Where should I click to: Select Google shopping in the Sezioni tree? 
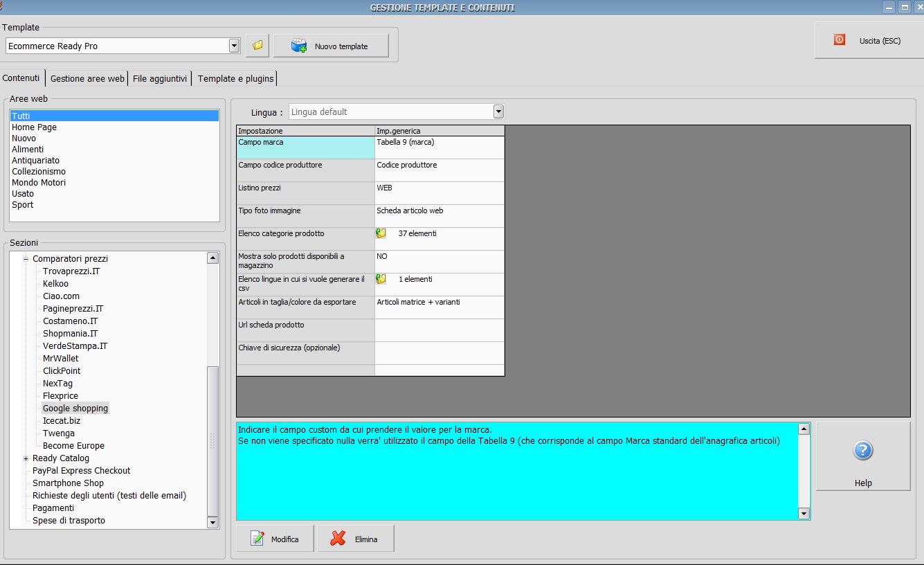[x=75, y=409]
